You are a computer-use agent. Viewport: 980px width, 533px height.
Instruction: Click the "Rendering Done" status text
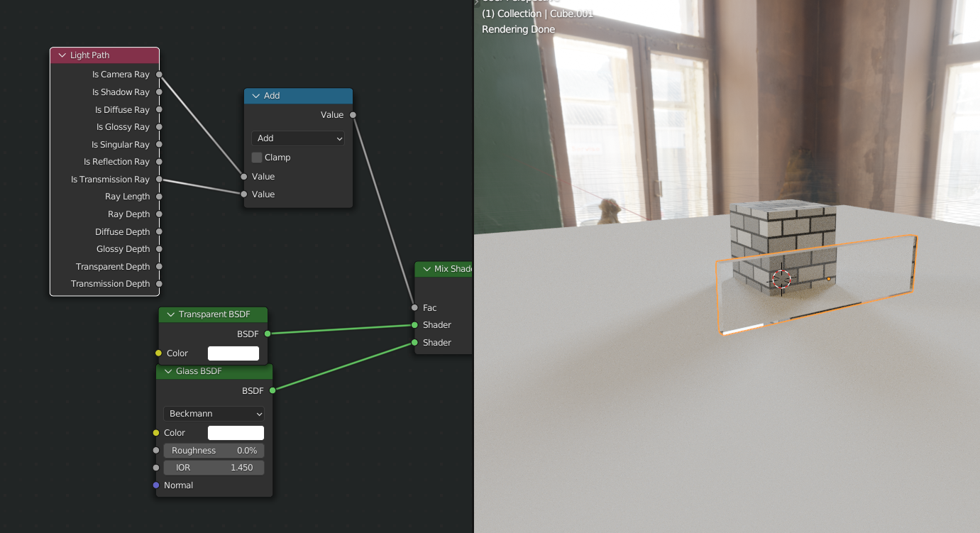pyautogui.click(x=518, y=29)
